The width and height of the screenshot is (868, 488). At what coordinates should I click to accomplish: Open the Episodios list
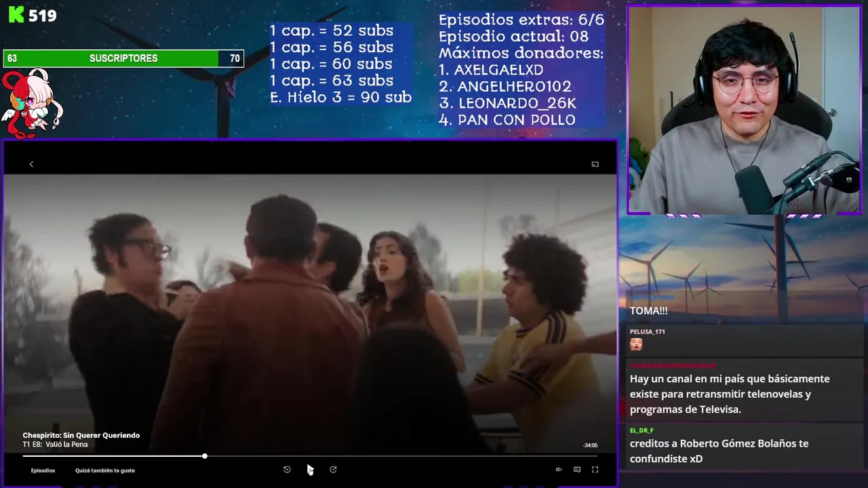(43, 470)
